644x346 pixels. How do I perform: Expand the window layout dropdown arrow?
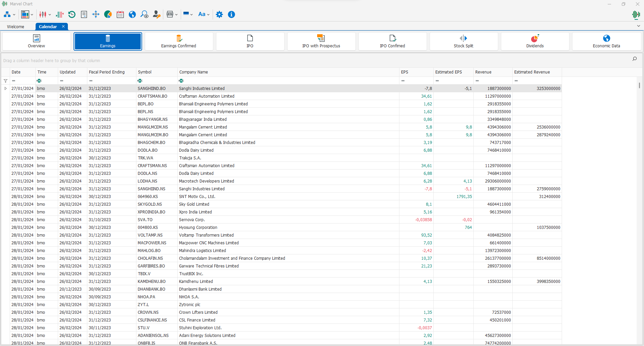32,15
